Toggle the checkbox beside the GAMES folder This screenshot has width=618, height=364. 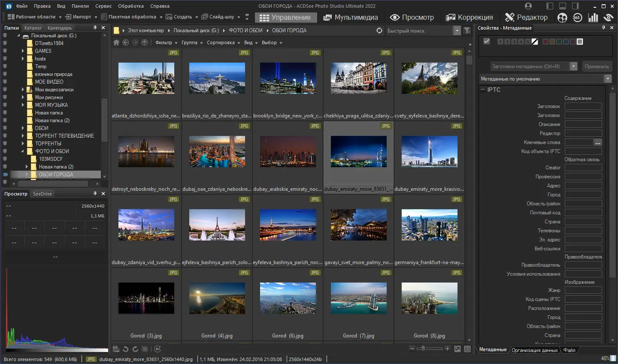tap(5, 51)
